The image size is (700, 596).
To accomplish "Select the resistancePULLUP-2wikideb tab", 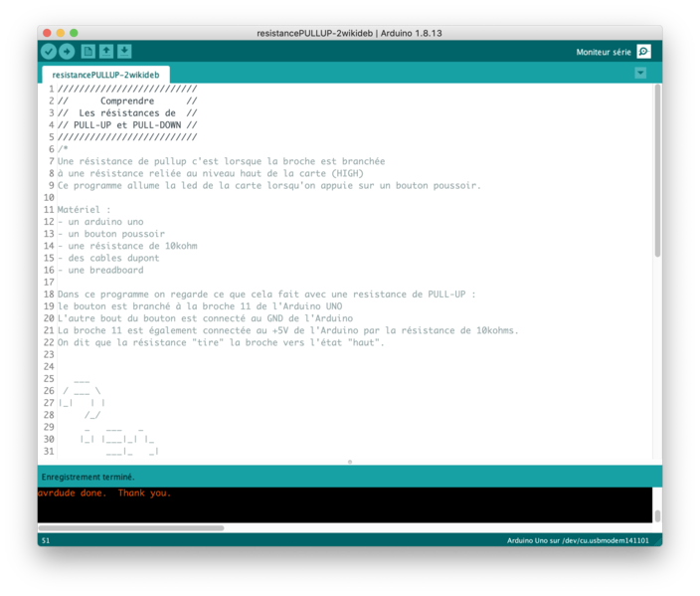I will 105,75.
